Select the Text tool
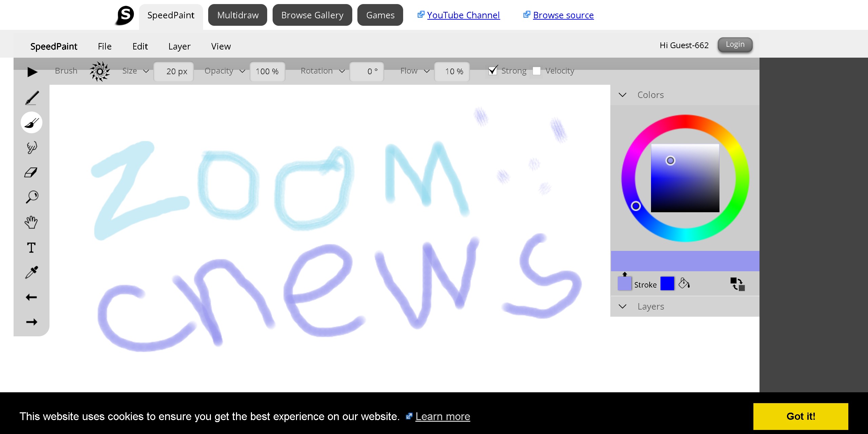Image resolution: width=868 pixels, height=434 pixels. click(31, 248)
